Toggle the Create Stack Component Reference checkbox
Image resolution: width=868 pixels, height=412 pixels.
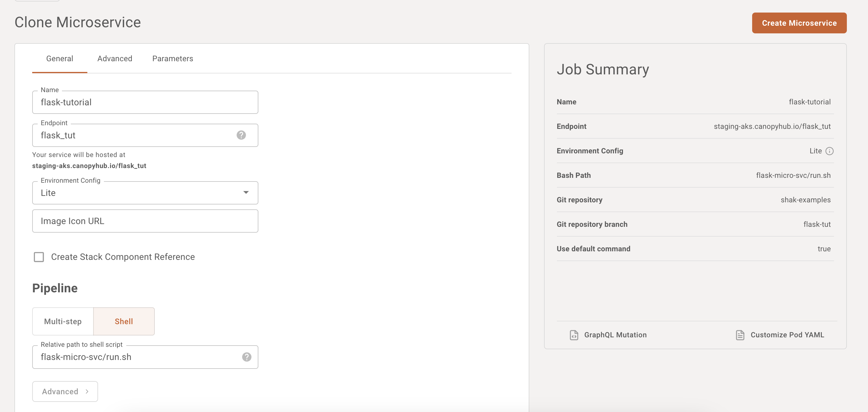[39, 257]
